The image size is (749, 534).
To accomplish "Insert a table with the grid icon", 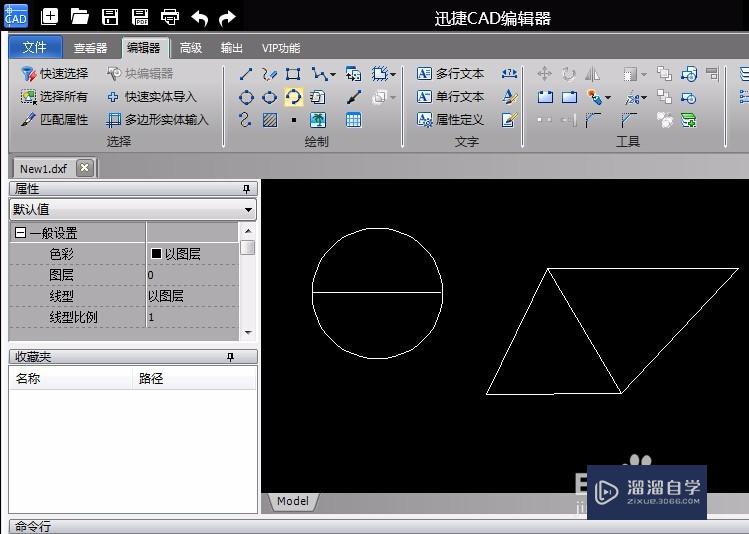I will pos(353,120).
